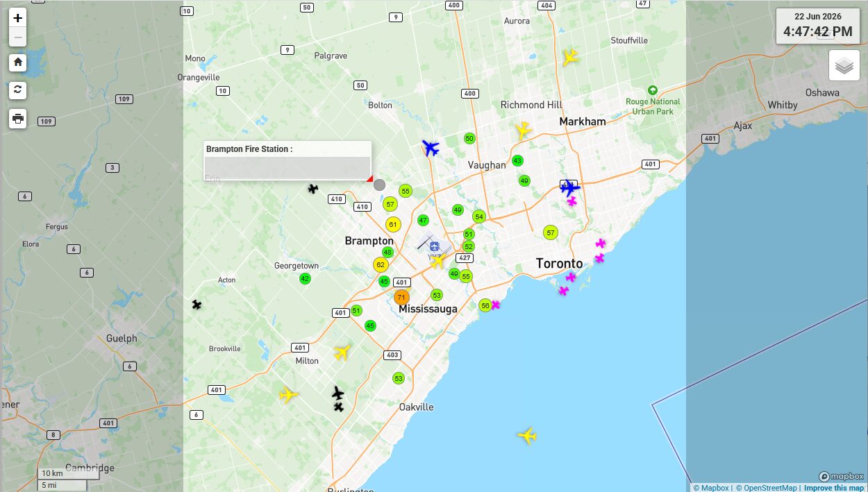
Task: Select the yellow aircraft near Stouffville
Action: (x=570, y=57)
